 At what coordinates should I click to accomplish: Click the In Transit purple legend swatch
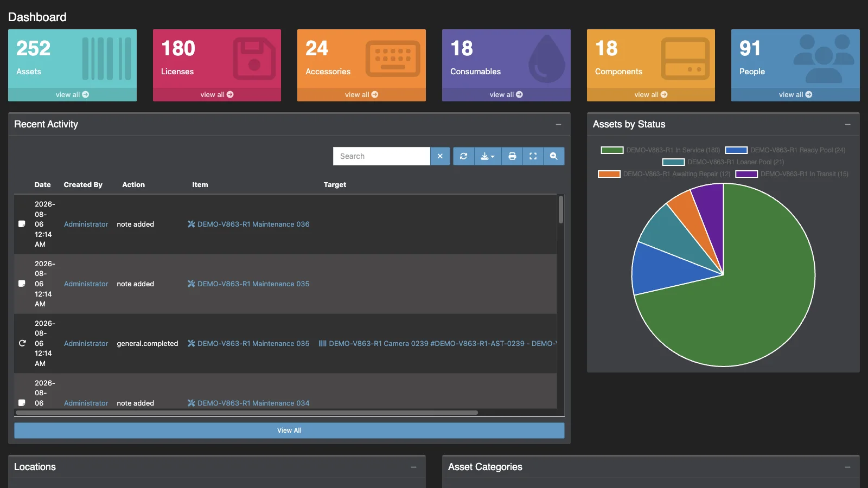(746, 174)
